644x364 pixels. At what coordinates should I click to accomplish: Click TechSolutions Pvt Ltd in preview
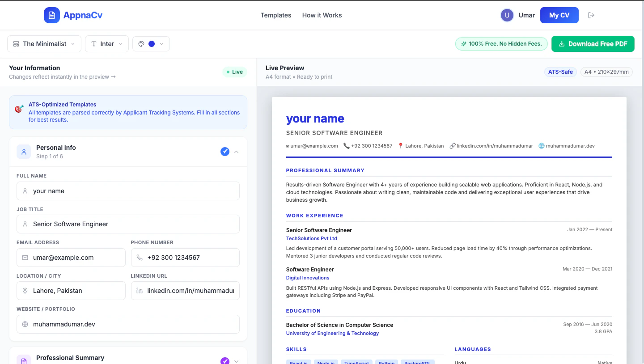click(x=312, y=238)
